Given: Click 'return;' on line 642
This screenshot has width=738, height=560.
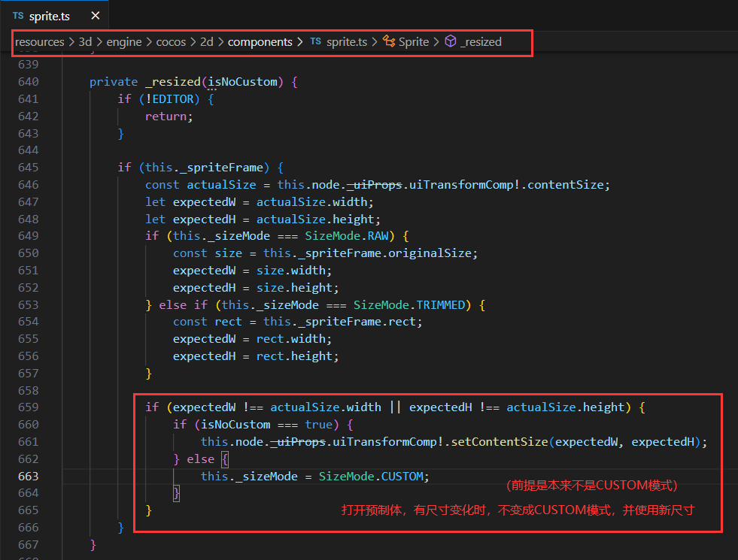Looking at the screenshot, I should (169, 117).
